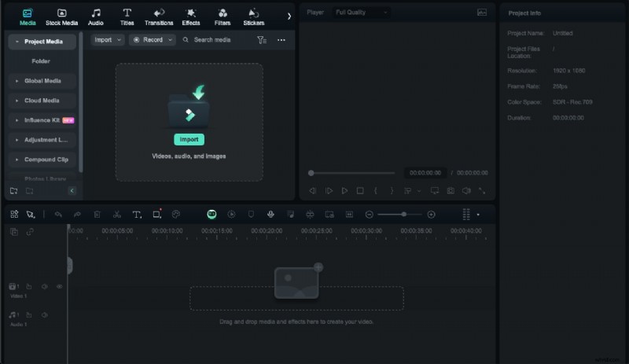629x364 pixels.
Task: Toggle the lock on Video 1 track
Action: click(29, 287)
